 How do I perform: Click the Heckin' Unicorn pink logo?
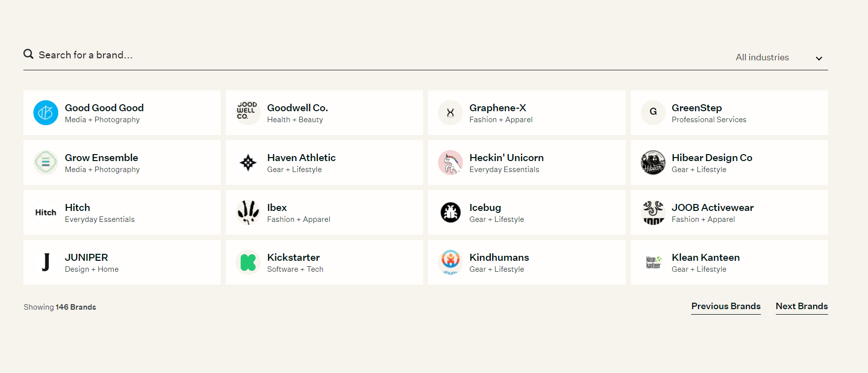450,163
